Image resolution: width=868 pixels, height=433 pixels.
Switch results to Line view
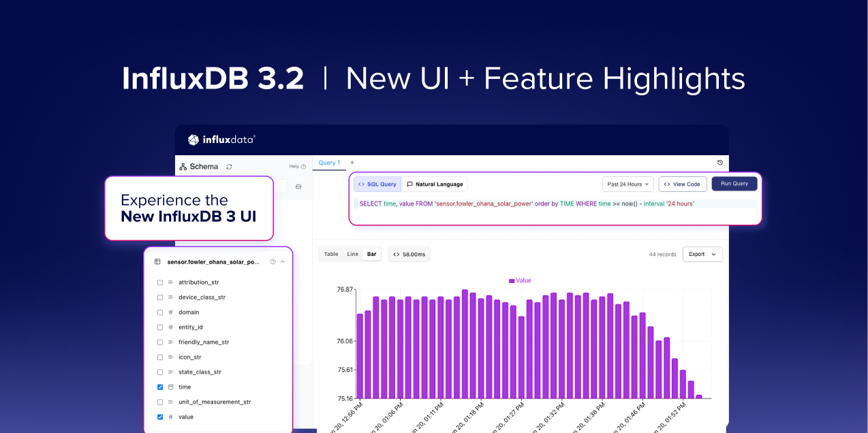352,254
